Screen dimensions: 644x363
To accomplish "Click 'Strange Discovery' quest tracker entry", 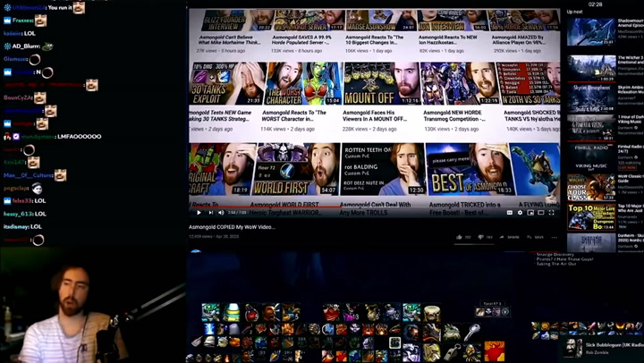I will [x=555, y=255].
